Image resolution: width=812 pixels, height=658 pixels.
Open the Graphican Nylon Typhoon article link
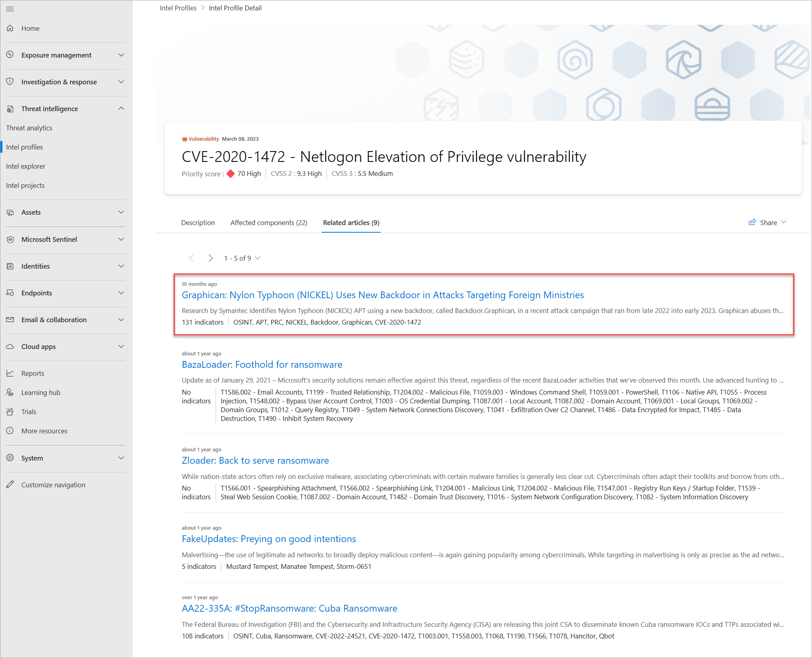point(382,295)
